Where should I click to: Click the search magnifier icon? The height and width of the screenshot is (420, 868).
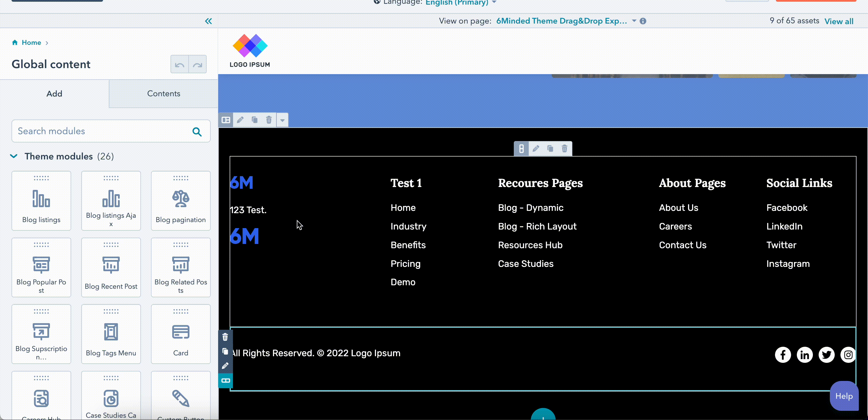click(x=197, y=132)
